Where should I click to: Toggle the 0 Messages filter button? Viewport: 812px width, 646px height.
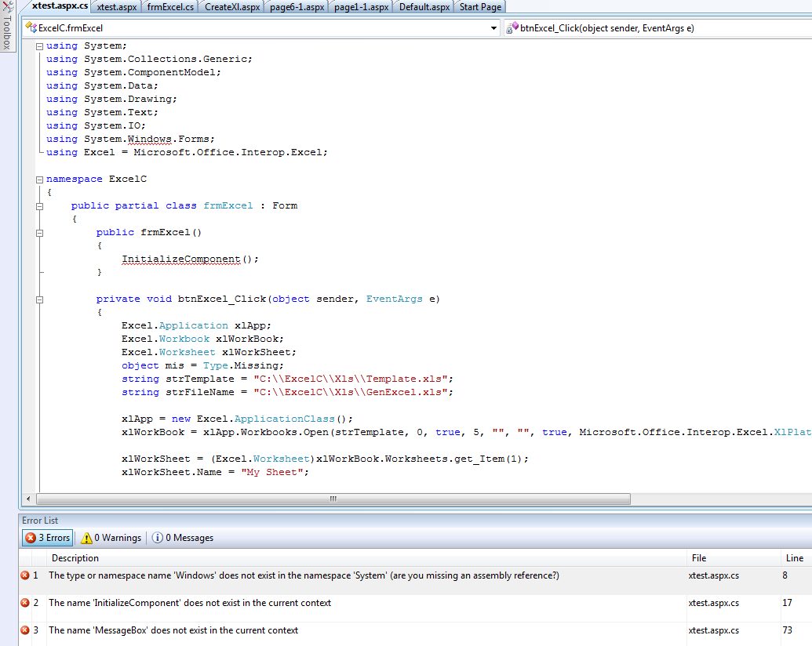coord(182,538)
